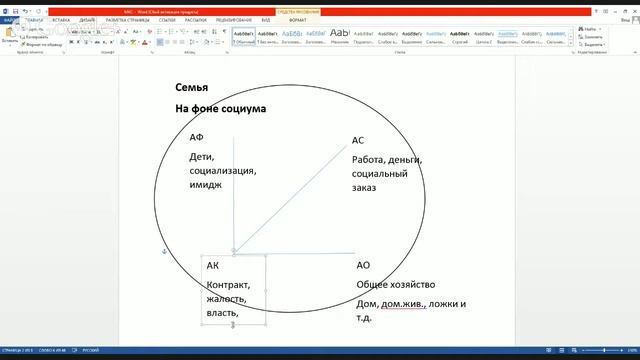Select the АК text box in the document
640x360 pixels.
(233, 290)
